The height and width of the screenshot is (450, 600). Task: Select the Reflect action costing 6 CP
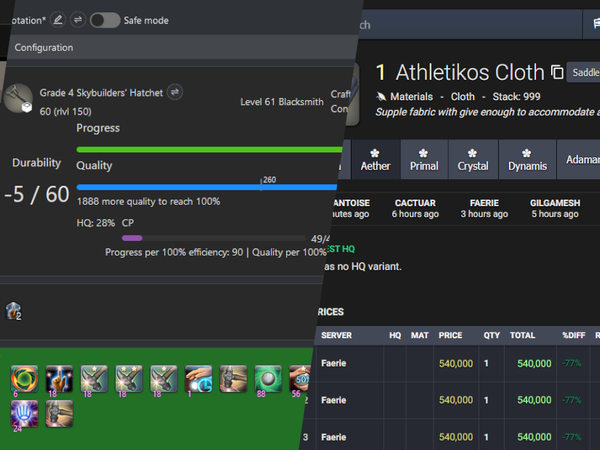24,379
